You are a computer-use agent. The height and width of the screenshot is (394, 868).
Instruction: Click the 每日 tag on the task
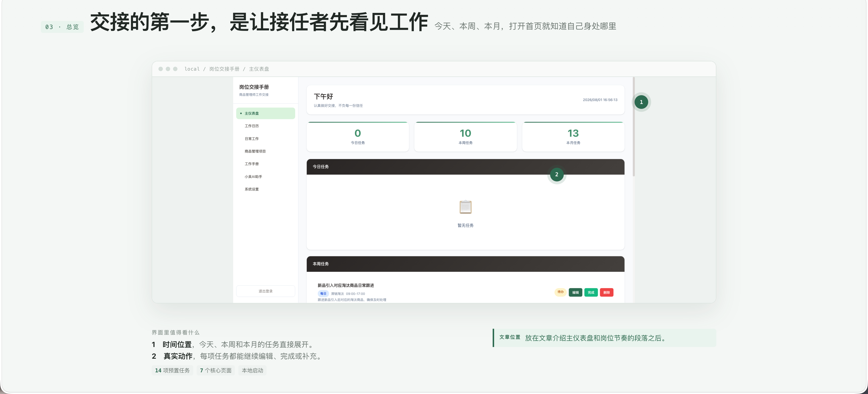(x=323, y=294)
